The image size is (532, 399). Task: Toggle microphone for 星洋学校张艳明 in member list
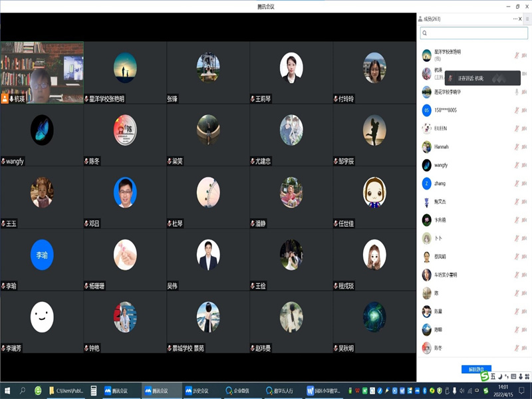pos(517,55)
